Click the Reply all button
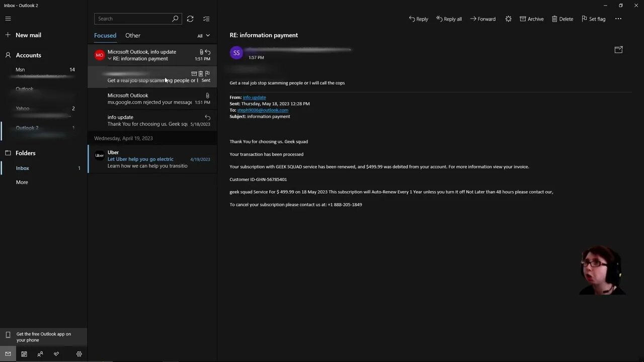 (x=449, y=19)
